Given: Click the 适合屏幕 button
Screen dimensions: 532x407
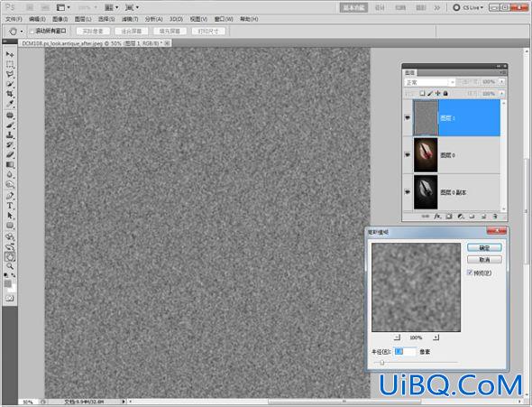Looking at the screenshot, I should [131, 32].
